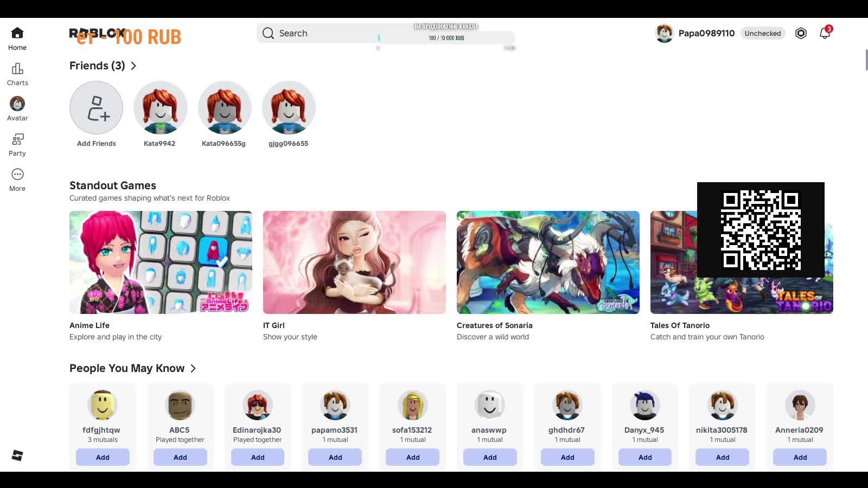Open the Avatar sidebar icon
This screenshot has height=488, width=868.
(x=17, y=104)
